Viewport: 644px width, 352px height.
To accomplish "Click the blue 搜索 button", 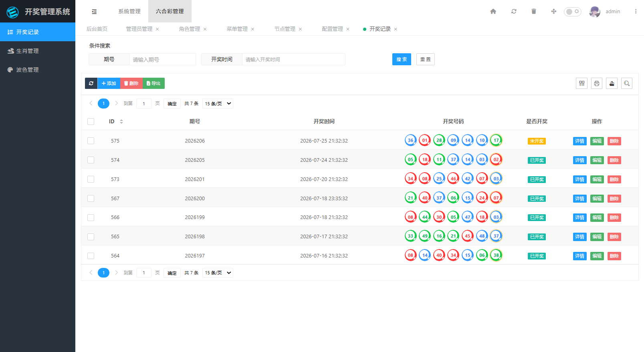I will click(x=402, y=59).
